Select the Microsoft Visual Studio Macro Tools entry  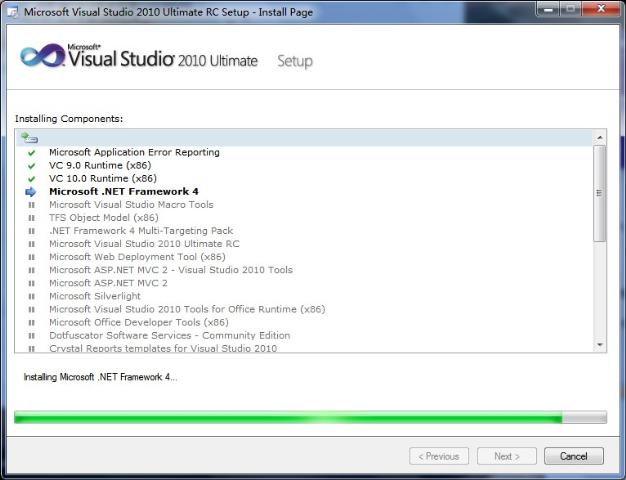pyautogui.click(x=131, y=204)
